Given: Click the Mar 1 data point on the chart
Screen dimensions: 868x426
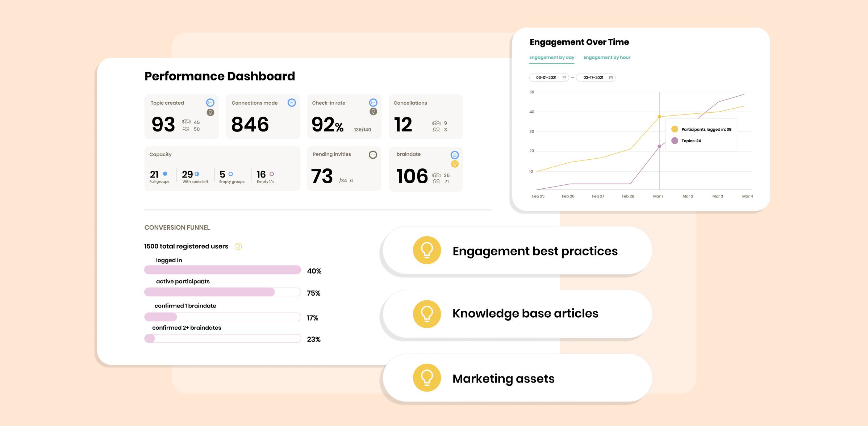Looking at the screenshot, I should pos(659,117).
